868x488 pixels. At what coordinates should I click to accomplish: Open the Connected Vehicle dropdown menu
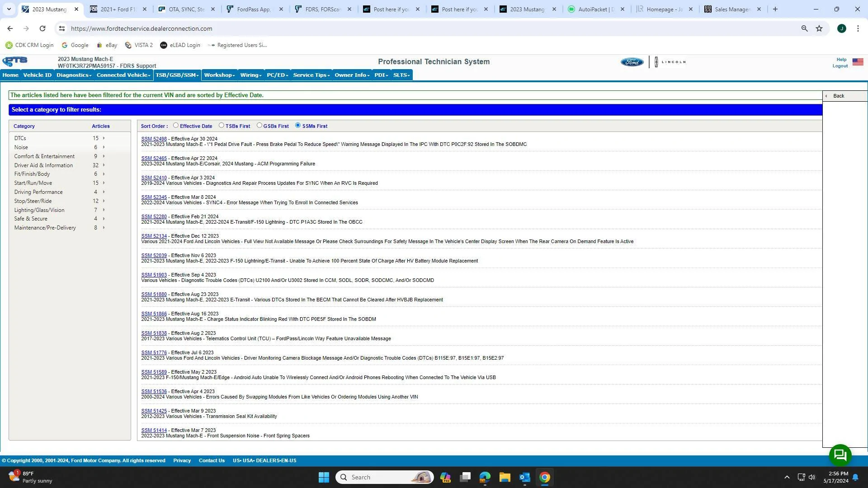point(123,75)
